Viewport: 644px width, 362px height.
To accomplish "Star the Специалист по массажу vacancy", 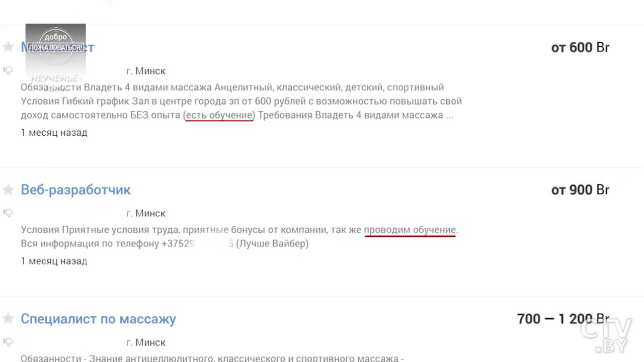I will [8, 318].
